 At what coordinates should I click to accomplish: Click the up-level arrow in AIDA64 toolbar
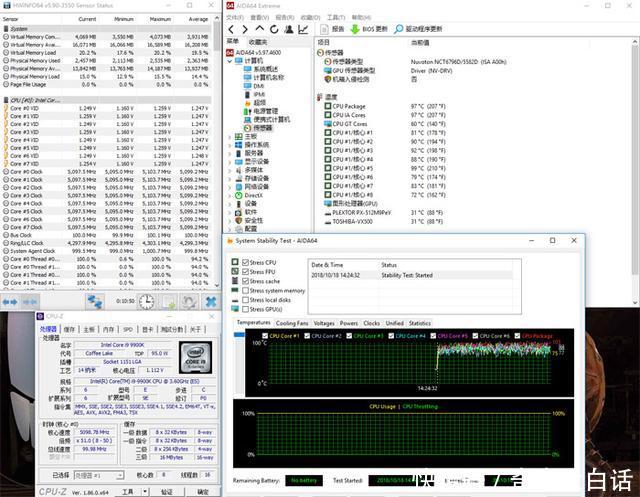point(259,29)
